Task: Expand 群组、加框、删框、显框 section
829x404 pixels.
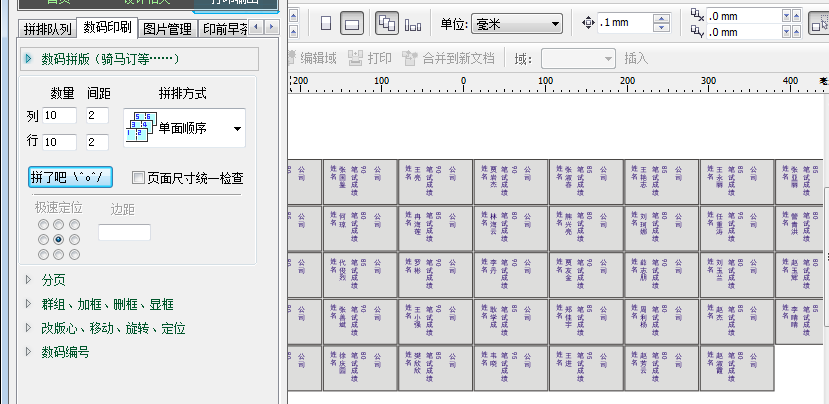Action: (x=29, y=304)
